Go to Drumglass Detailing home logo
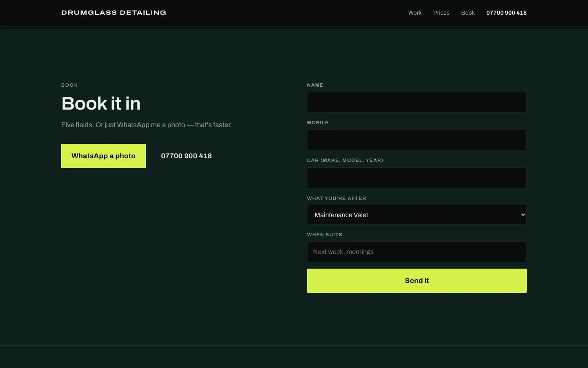 tap(114, 13)
